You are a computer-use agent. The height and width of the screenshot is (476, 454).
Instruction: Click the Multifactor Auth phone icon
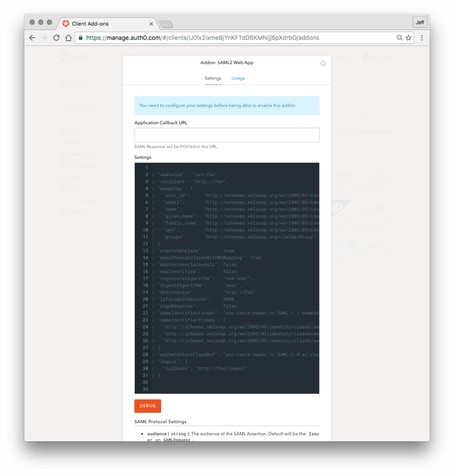point(62,154)
